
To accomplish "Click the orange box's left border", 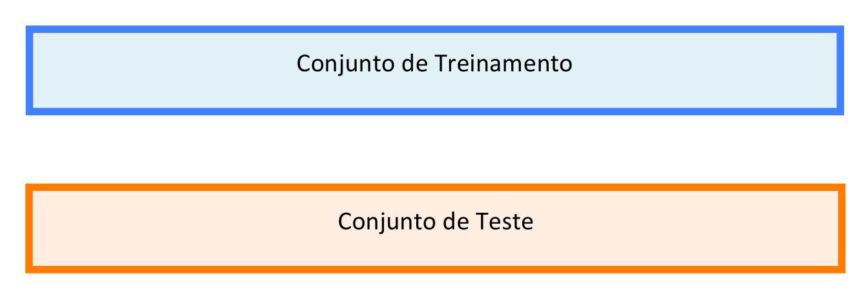I will pos(29,228).
